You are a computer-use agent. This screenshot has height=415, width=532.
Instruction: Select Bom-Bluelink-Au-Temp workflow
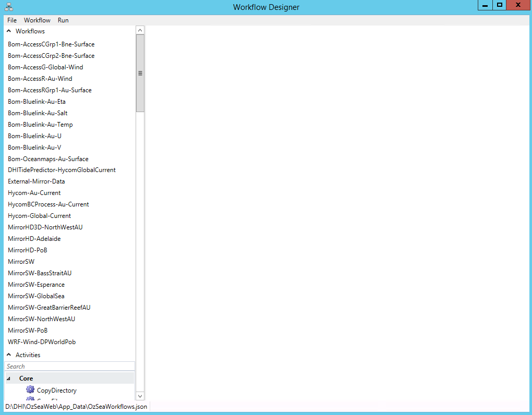pos(40,125)
